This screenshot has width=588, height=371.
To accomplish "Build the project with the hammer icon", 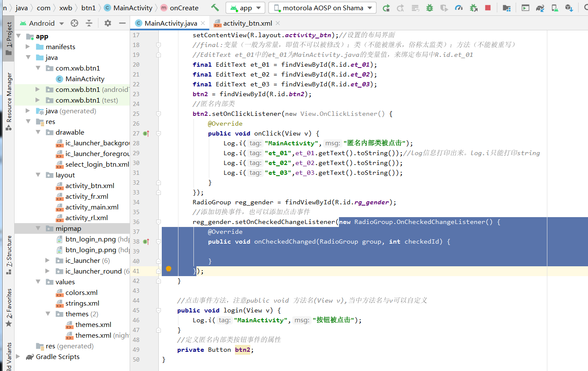I will 215,7.
